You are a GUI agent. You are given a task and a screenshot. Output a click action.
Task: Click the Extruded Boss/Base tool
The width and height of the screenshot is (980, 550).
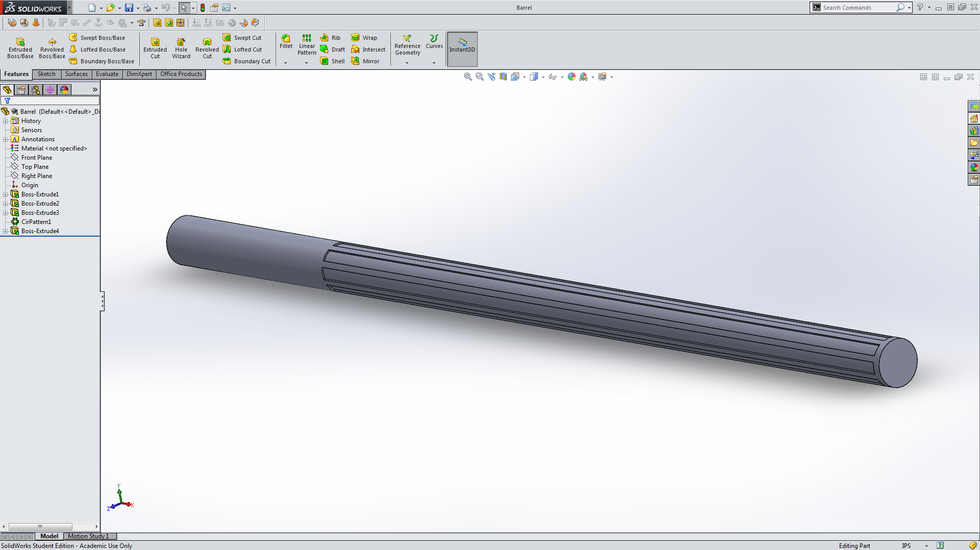pyautogui.click(x=20, y=48)
